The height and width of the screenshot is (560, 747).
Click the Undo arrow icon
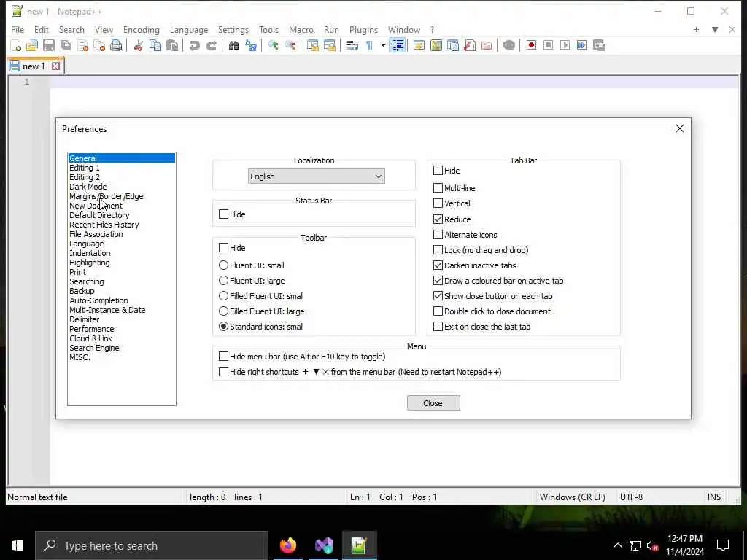click(194, 45)
